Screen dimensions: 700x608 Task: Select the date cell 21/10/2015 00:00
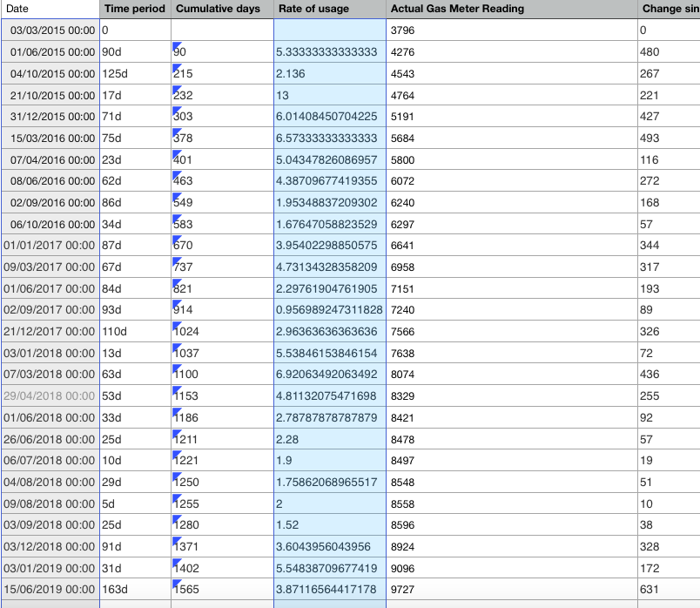pos(50,95)
